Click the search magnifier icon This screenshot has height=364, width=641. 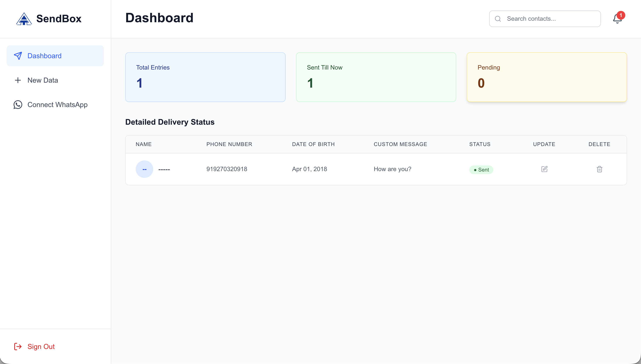click(x=498, y=19)
